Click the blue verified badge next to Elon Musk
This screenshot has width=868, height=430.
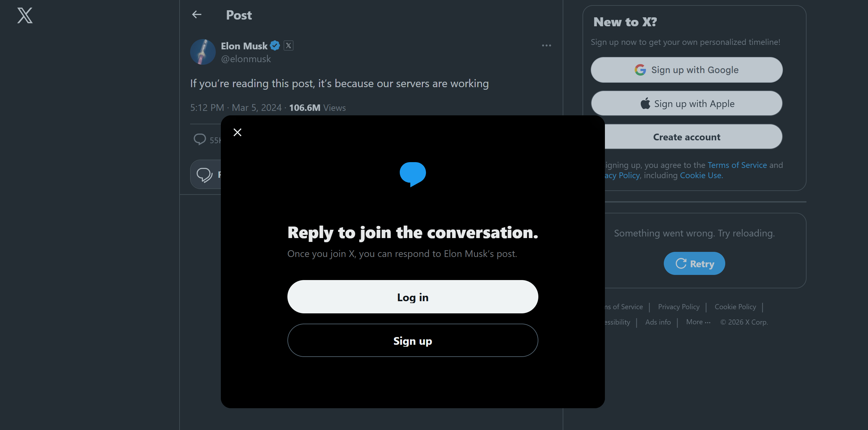tap(275, 45)
